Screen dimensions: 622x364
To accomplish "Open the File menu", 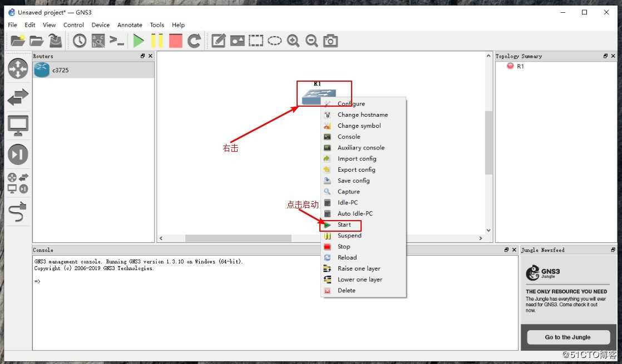I will [12, 24].
